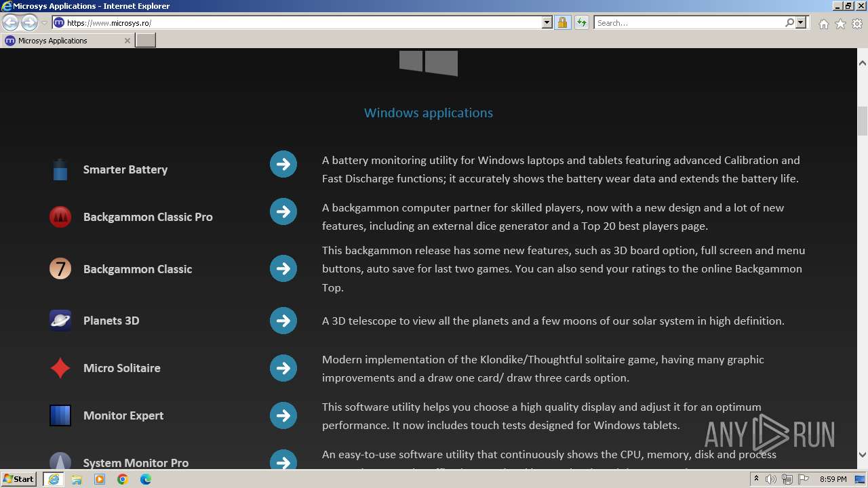
Task: Open the search provider dropdown arrow
Action: (x=801, y=22)
